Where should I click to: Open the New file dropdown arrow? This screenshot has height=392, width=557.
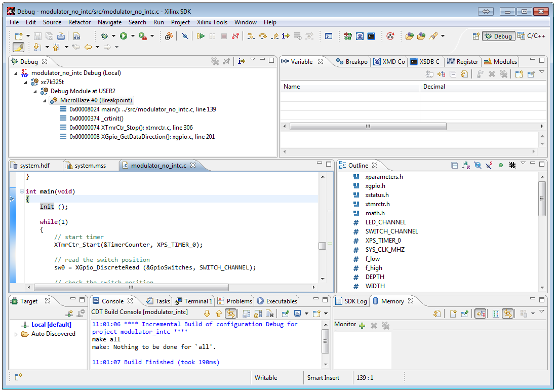pyautogui.click(x=28, y=36)
